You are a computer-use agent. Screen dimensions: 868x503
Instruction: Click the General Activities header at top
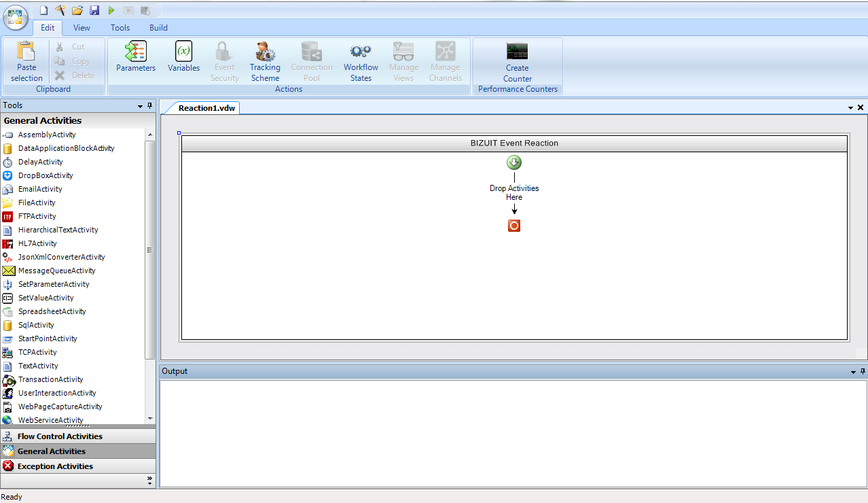(78, 120)
